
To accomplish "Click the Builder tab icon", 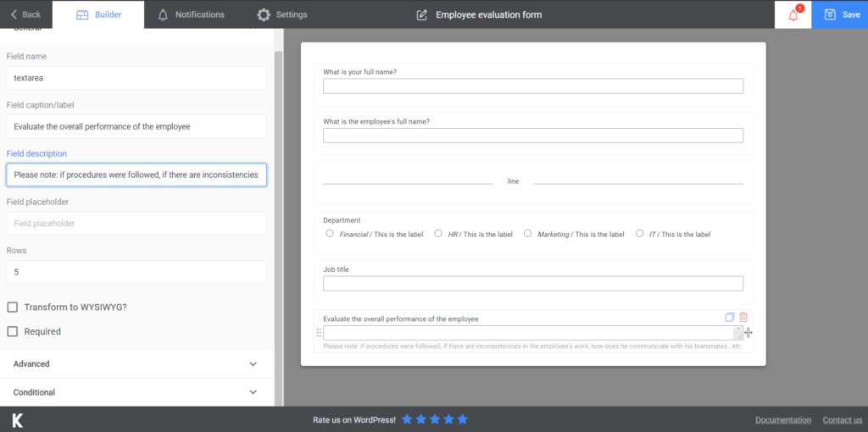I will pos(82,15).
